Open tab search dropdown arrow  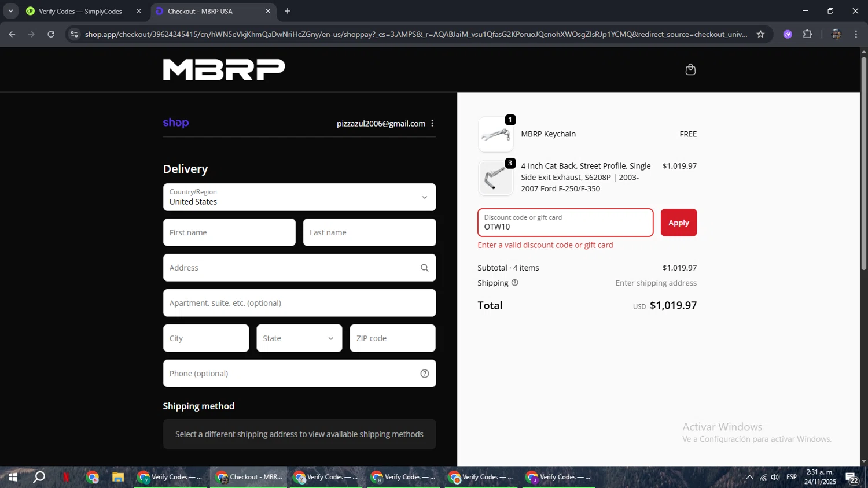10,11
